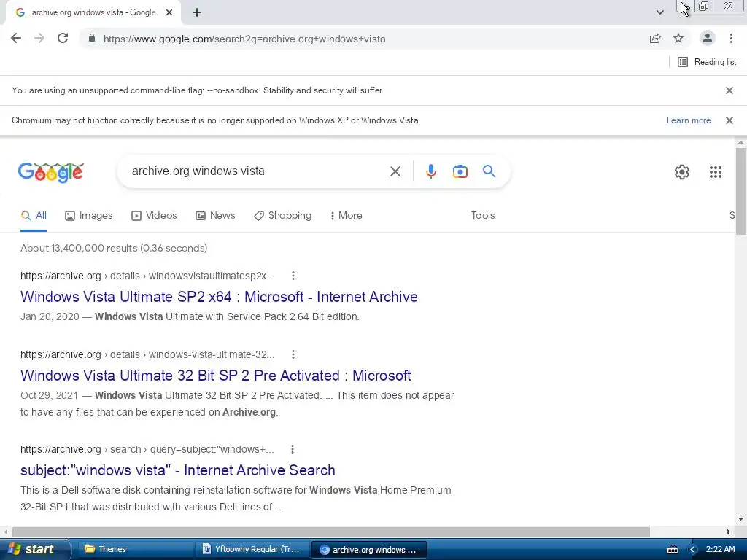
Task: Switch to the Shopping tab
Action: [x=282, y=216]
